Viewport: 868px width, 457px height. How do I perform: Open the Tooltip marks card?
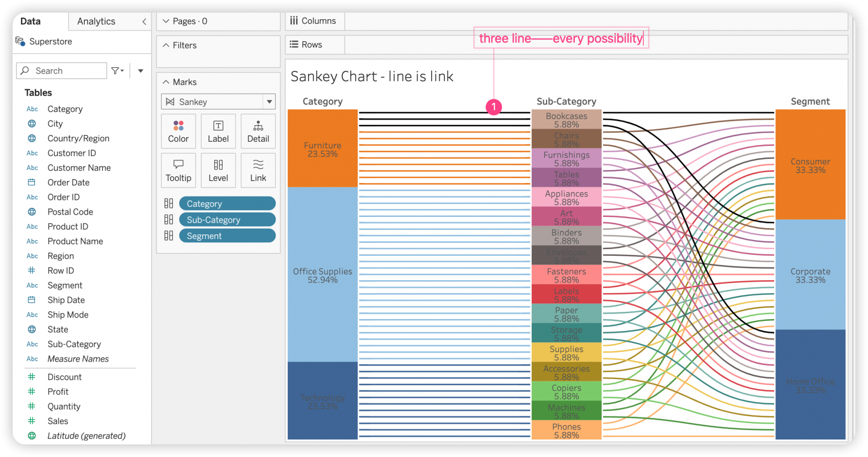tap(178, 170)
